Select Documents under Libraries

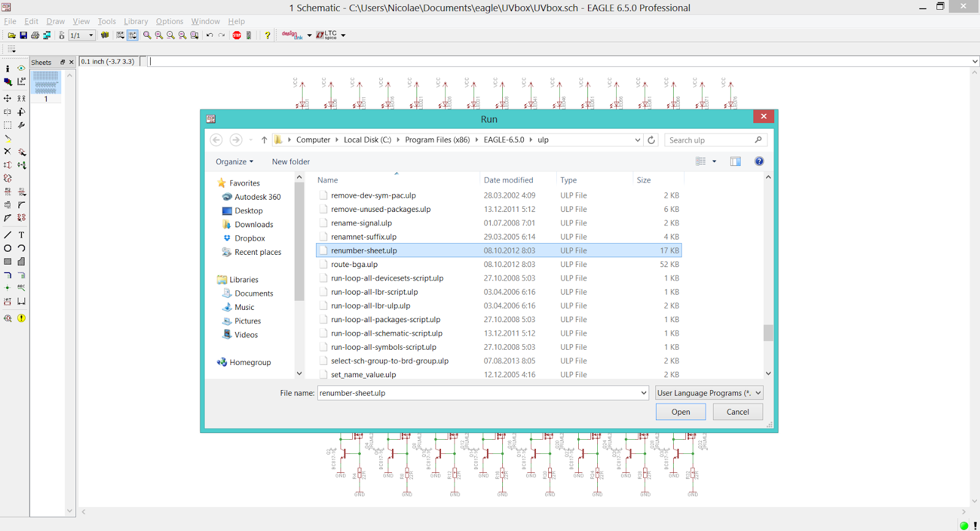click(x=254, y=293)
